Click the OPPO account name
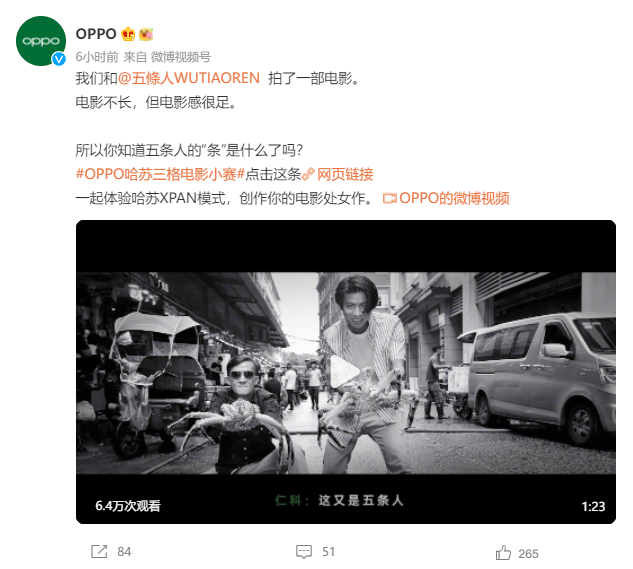Image resolution: width=633 pixels, height=569 pixels. [96, 34]
